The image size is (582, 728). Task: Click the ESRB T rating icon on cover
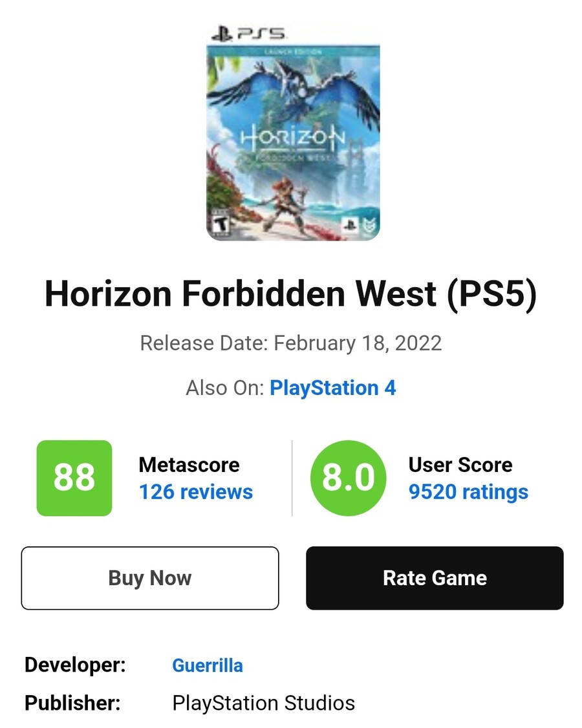point(221,223)
